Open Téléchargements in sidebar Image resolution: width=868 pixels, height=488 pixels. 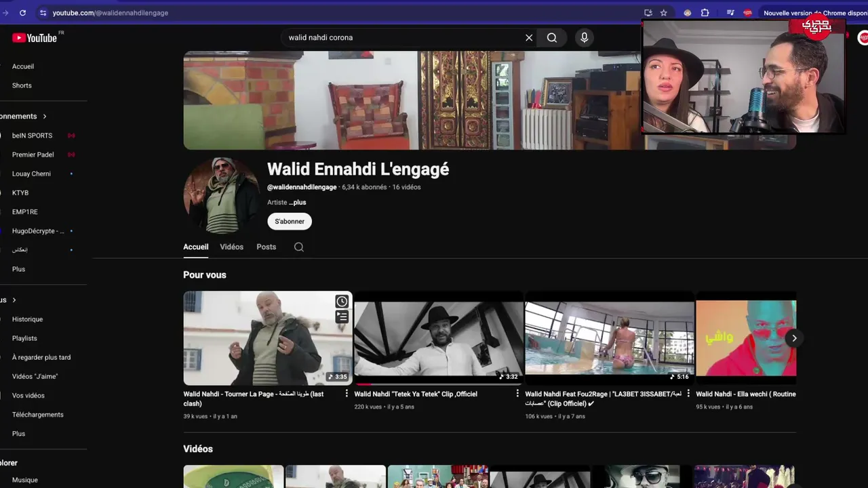pos(38,415)
